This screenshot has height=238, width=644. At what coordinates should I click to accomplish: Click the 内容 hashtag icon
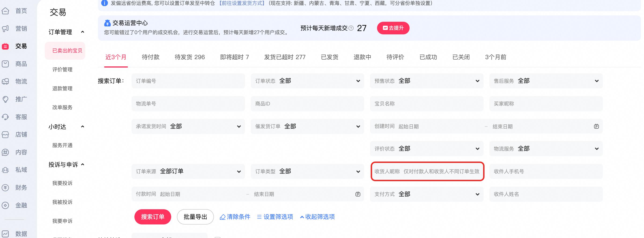(x=5, y=152)
